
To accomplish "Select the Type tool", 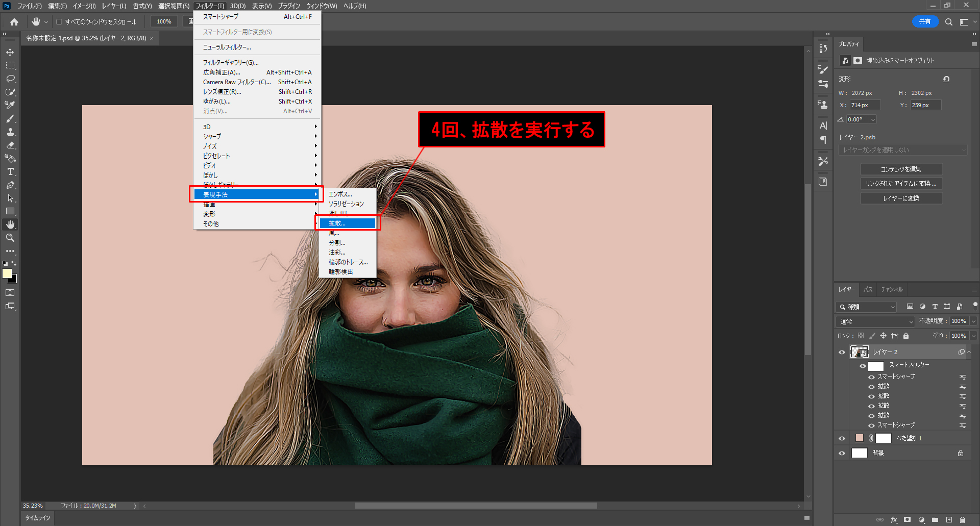I will pos(10,172).
